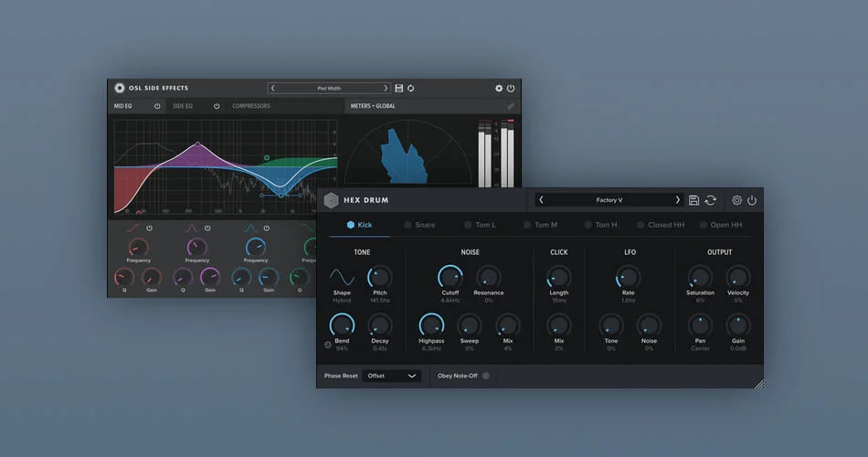Select the purple bell filter shape icon
This screenshot has width=868, height=457.
point(192,228)
